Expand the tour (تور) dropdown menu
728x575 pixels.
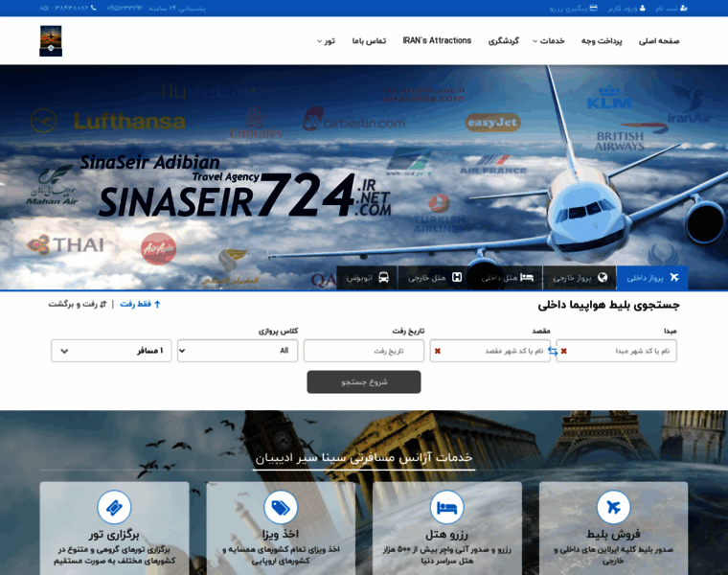pyautogui.click(x=326, y=41)
